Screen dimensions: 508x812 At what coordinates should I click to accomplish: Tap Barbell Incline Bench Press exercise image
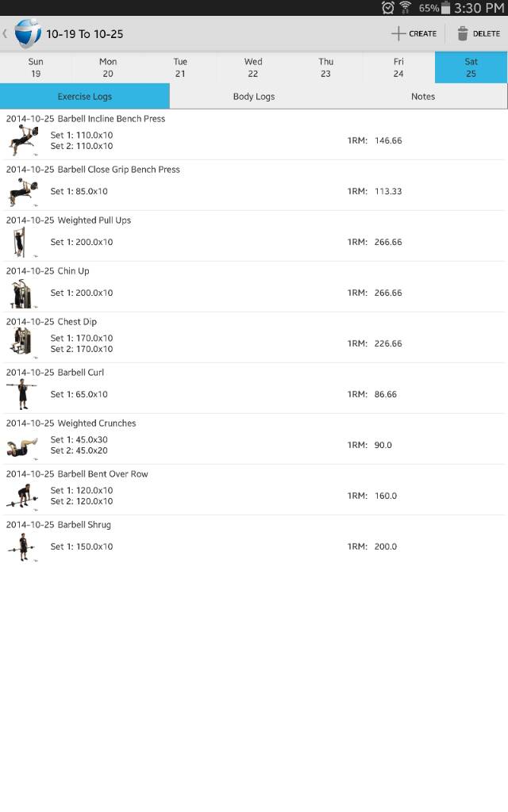click(x=21, y=141)
